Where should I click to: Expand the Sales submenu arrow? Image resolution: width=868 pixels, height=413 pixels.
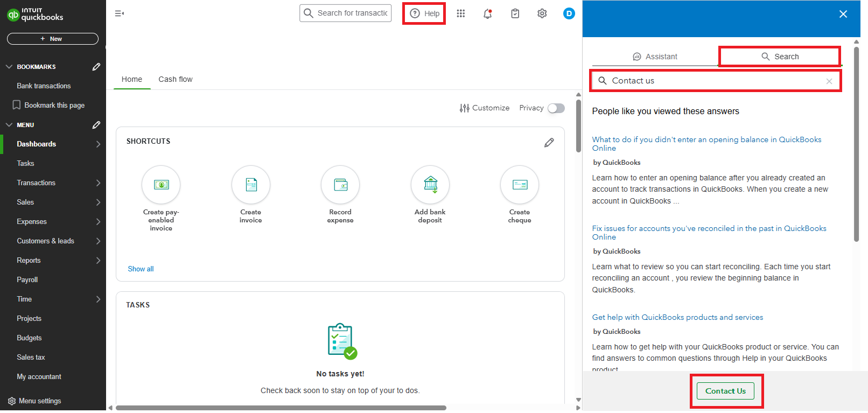pos(98,202)
